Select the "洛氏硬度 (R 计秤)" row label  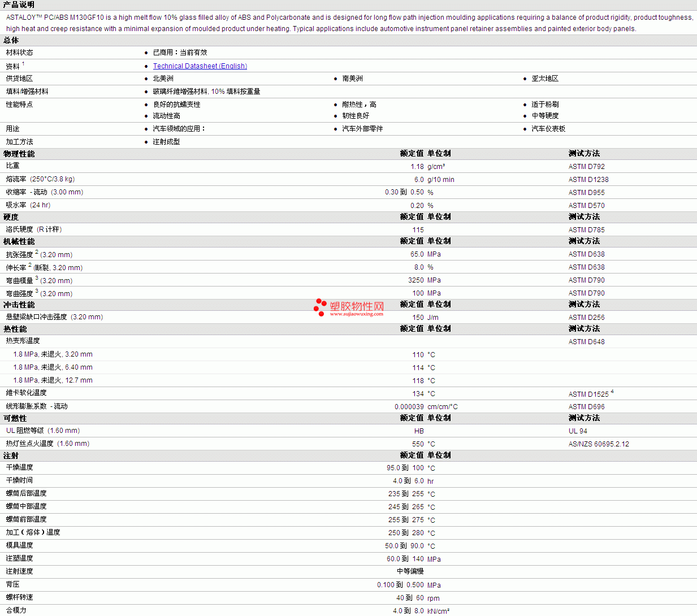pos(34,229)
